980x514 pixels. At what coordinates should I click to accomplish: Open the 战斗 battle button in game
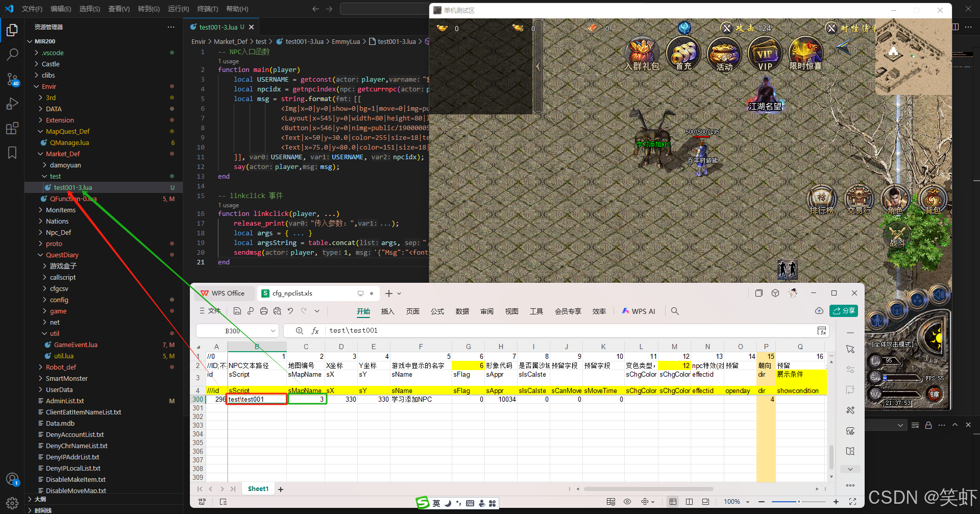(897, 235)
